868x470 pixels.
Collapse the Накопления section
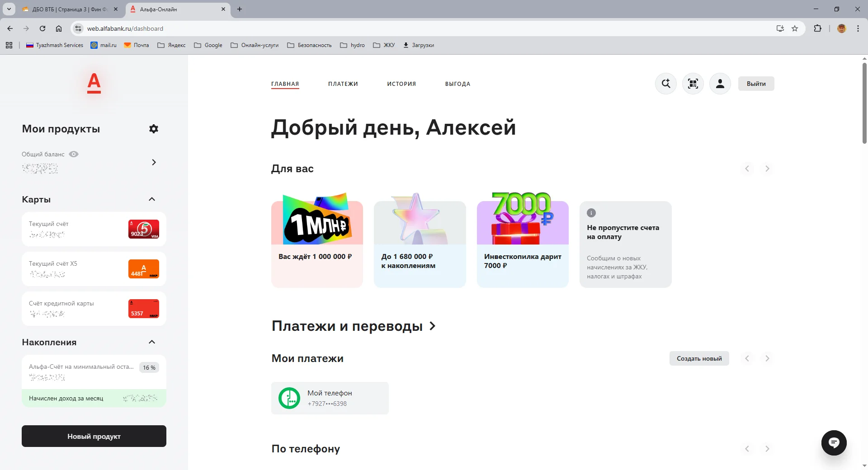pyautogui.click(x=152, y=342)
